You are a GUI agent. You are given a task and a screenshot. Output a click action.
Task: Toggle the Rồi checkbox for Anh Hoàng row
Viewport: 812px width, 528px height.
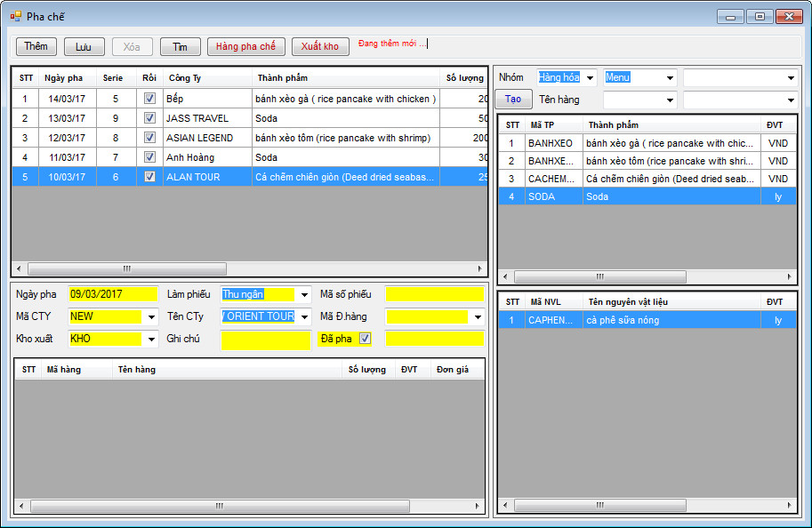149,156
